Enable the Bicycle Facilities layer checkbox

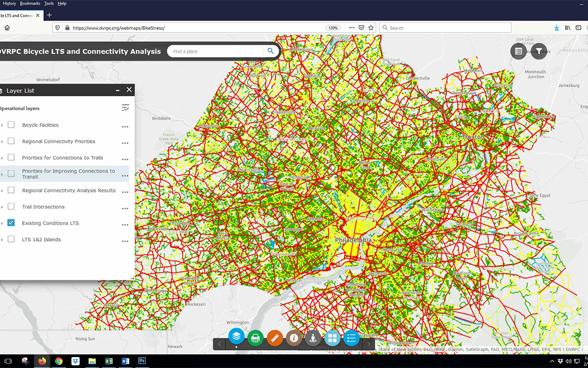(11, 125)
